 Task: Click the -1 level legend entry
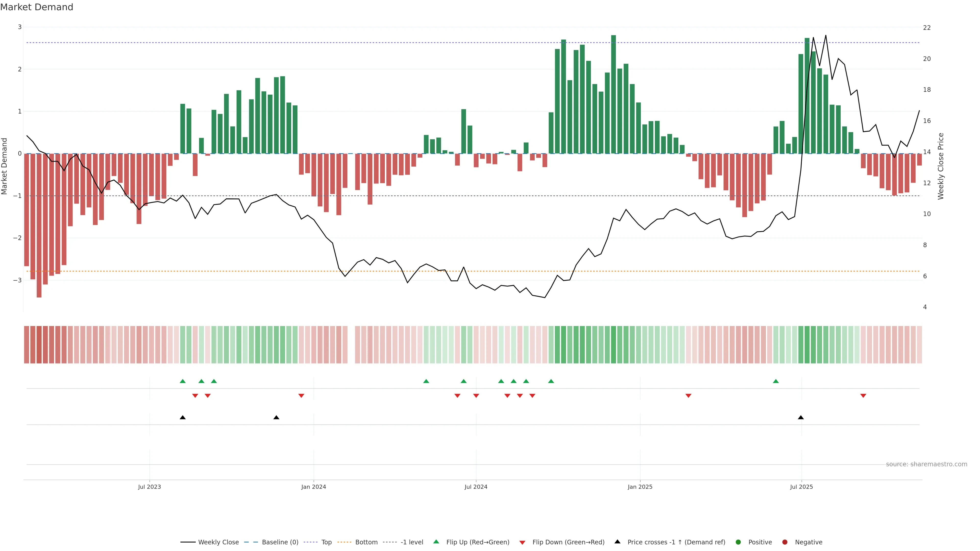click(412, 542)
